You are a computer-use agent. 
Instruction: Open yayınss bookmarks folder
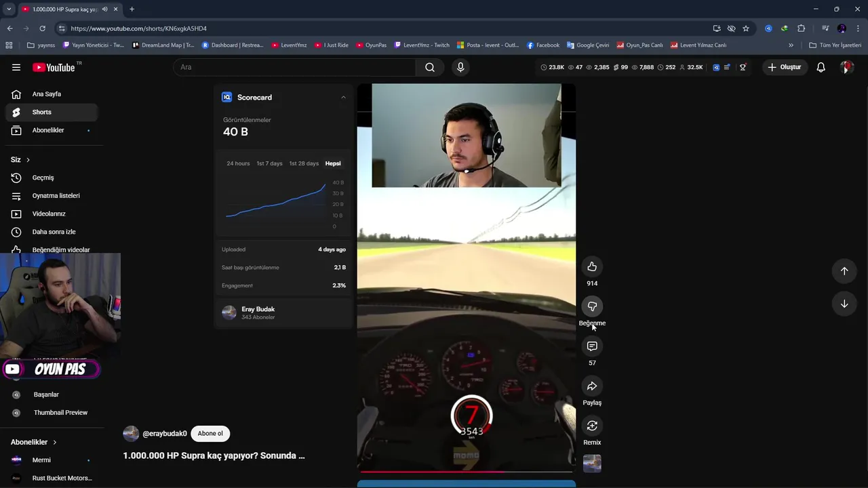[41, 45]
